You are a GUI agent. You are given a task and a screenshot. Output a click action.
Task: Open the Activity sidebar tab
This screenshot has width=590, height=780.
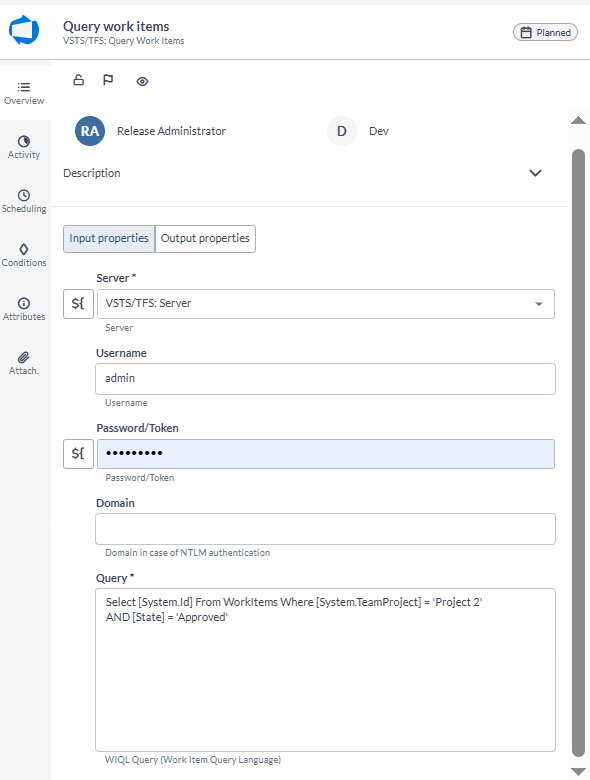click(x=24, y=147)
